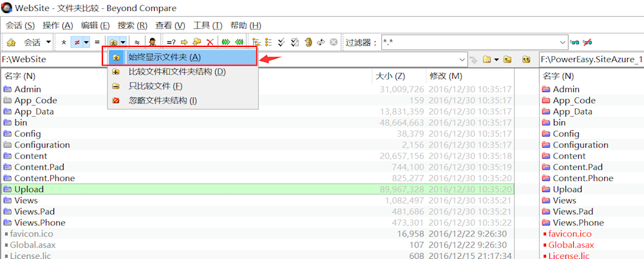Toggle the Show Same = filter
644x259 pixels.
tap(97, 42)
